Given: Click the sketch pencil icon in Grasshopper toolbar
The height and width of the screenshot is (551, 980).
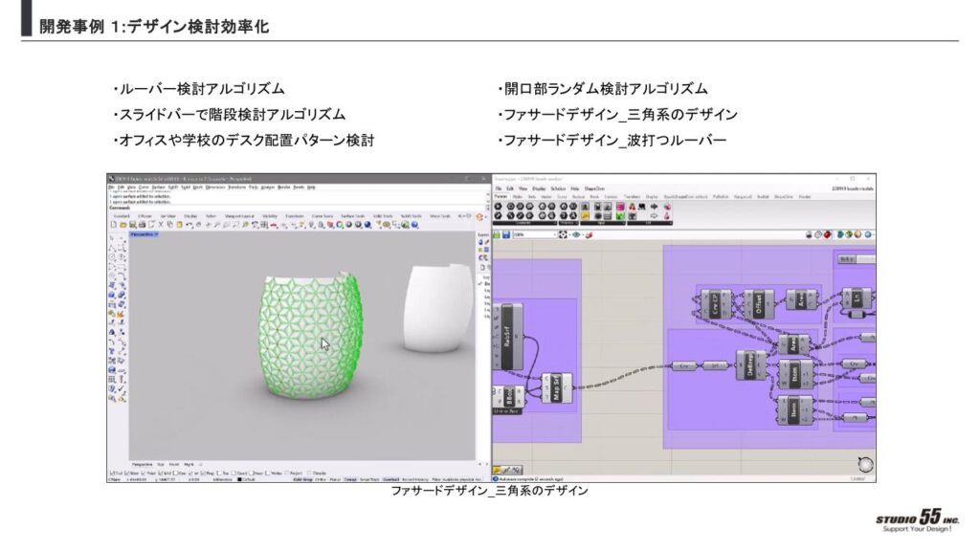Looking at the screenshot, I should (x=589, y=235).
